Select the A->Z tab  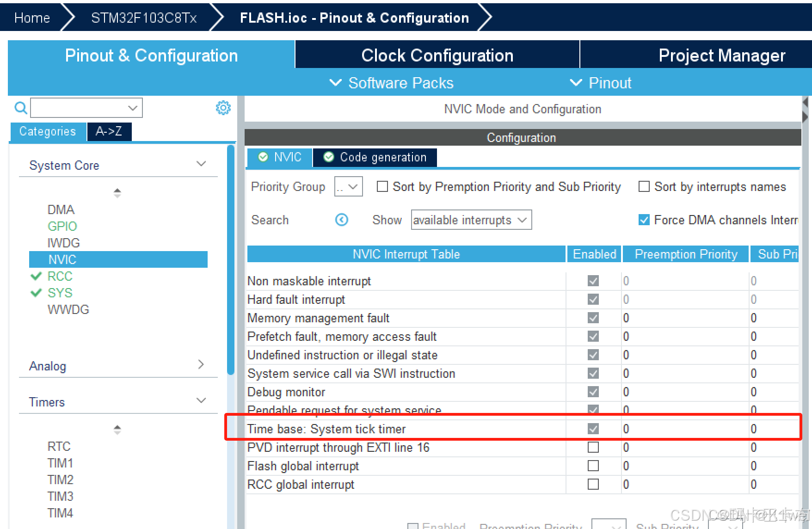109,131
